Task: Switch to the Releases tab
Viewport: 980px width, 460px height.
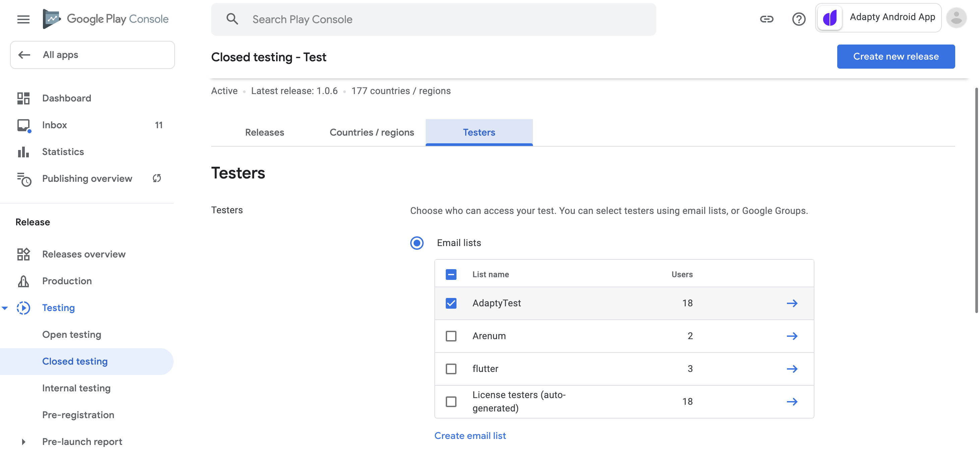Action: (x=264, y=132)
